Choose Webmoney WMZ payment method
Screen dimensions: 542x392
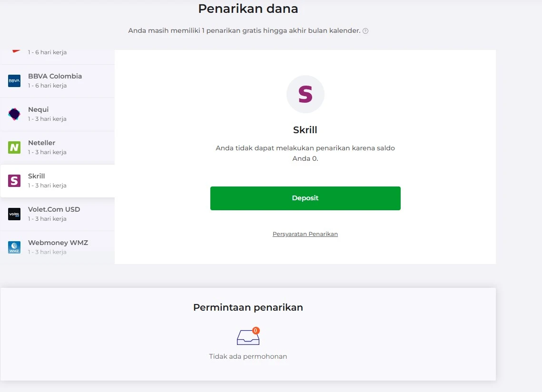pos(58,247)
